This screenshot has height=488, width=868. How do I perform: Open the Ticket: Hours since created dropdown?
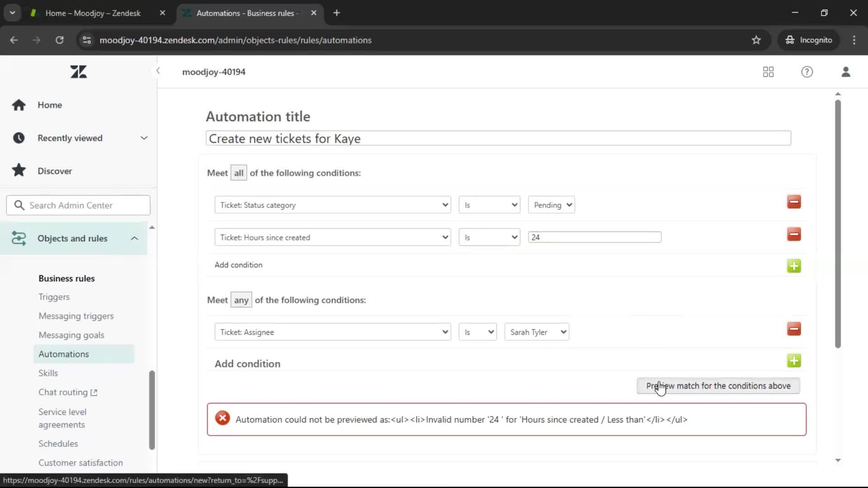[x=333, y=237]
